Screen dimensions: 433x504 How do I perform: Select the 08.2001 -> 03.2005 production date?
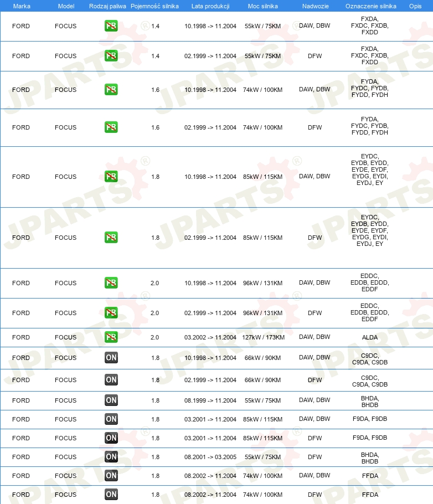point(210,457)
